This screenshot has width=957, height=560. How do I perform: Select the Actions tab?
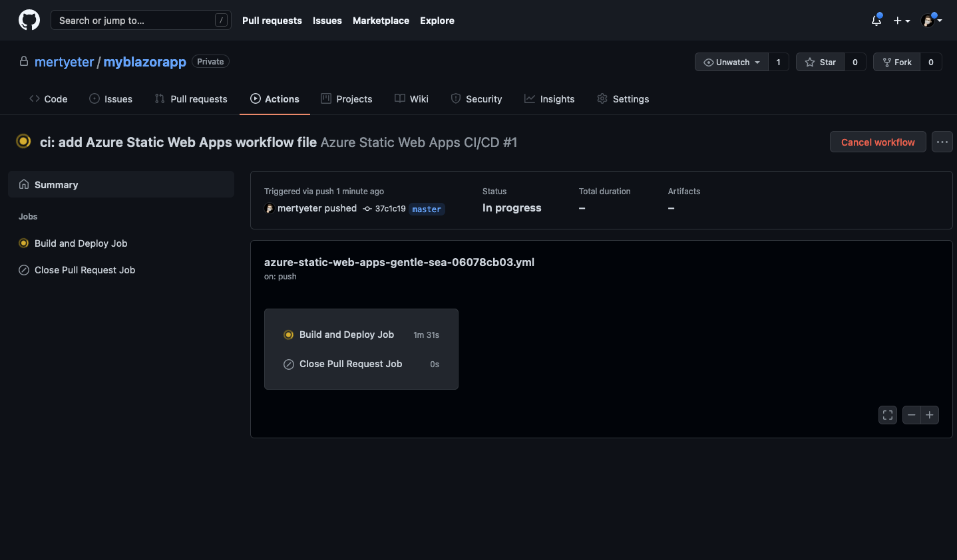[275, 99]
